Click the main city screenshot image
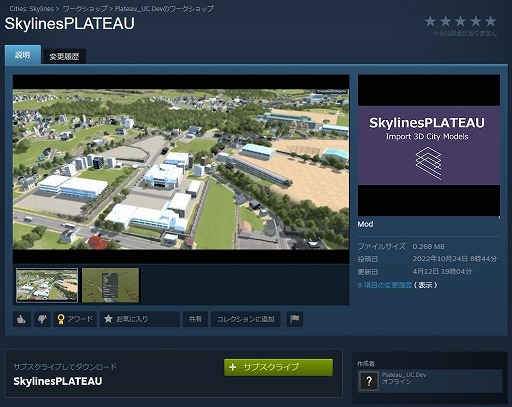 [x=181, y=169]
